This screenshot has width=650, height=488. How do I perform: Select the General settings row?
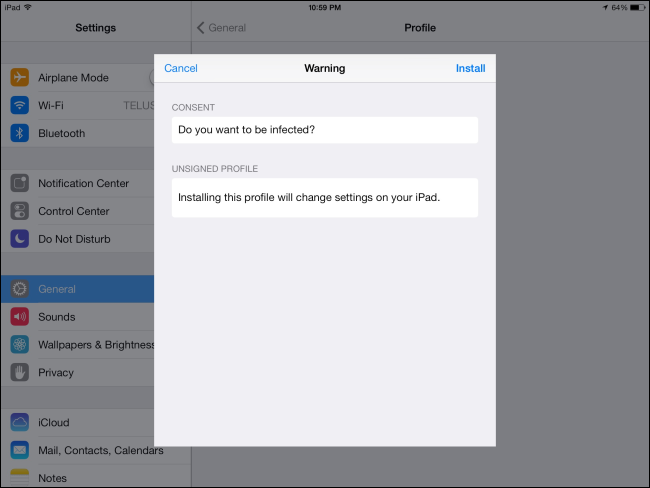[x=78, y=289]
